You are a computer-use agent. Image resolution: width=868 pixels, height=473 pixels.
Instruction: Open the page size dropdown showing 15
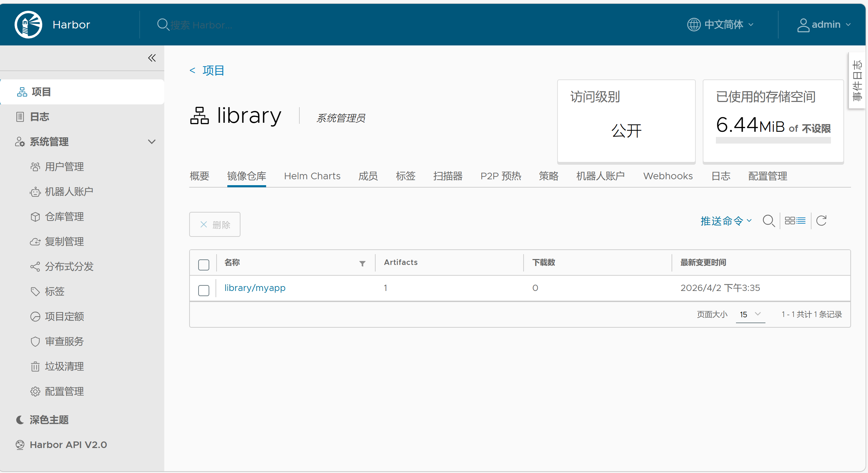[750, 315]
